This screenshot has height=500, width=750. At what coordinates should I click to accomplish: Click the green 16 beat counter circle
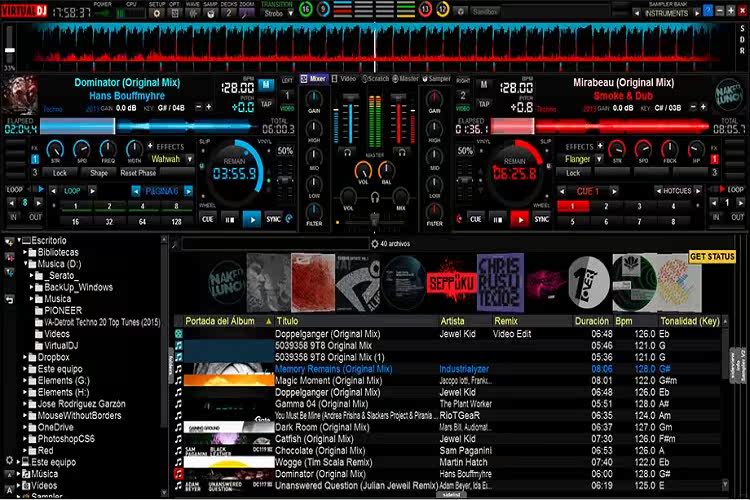tap(306, 9)
